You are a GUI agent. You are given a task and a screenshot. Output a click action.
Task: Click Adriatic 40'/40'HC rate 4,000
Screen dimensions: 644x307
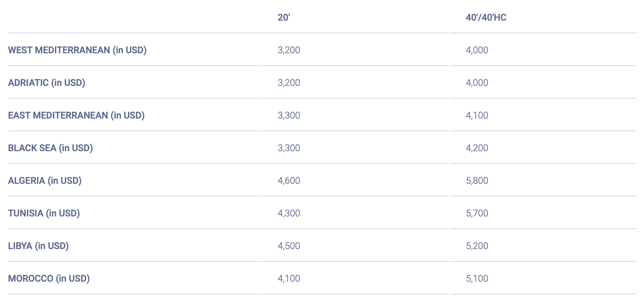[477, 83]
